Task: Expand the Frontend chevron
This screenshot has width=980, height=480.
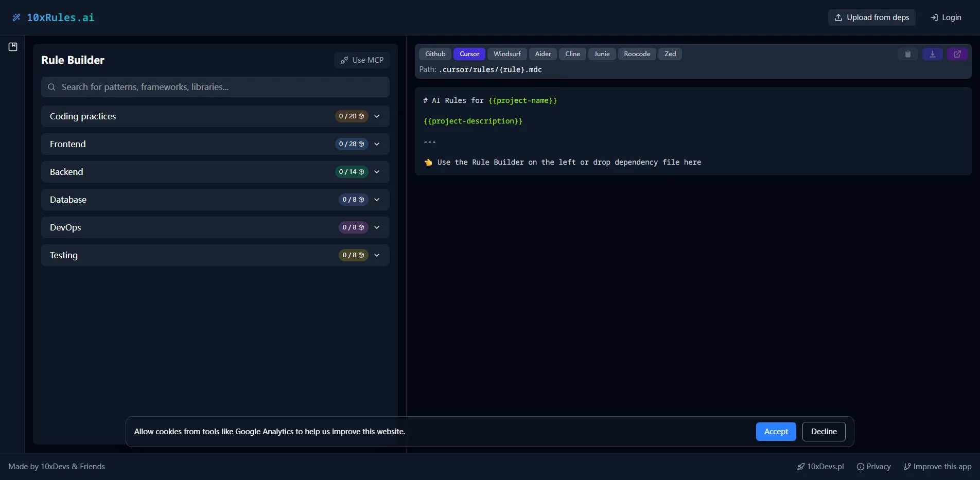Action: tap(377, 144)
